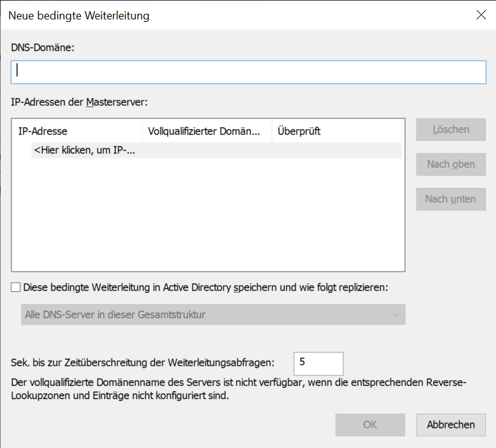Confirm with the OK button
496x448 pixels.
[x=370, y=425]
